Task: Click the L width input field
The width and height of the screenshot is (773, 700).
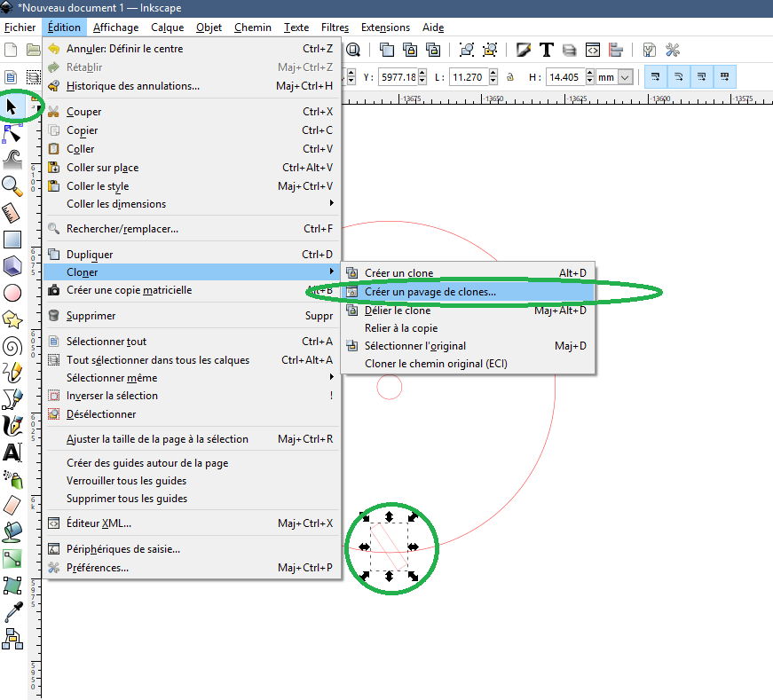Action: point(469,77)
